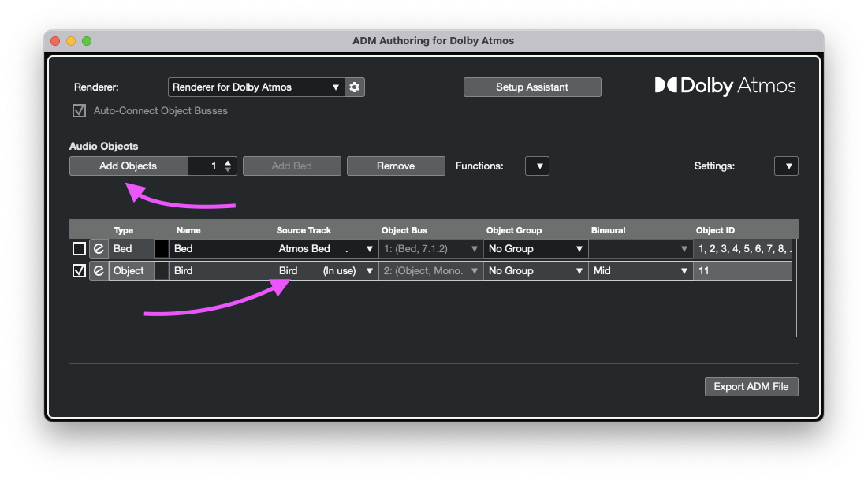Open the Renderer dropdown menu
This screenshot has width=868, height=480.
[x=256, y=87]
